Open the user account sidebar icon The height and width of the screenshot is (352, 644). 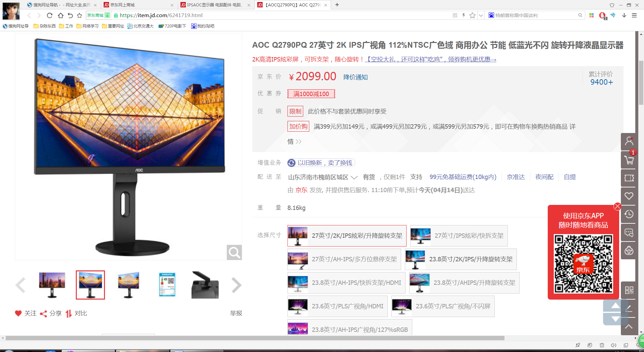629,141
